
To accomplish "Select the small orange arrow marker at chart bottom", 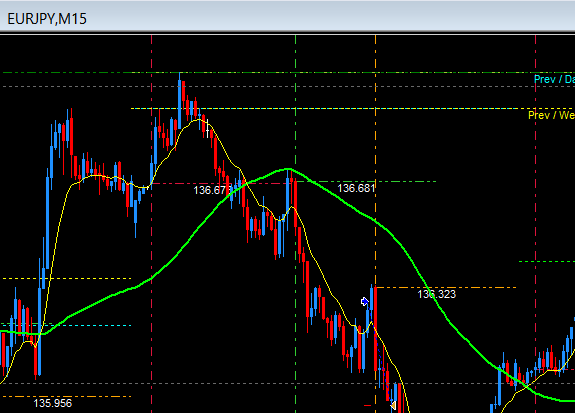I will 393,405.
